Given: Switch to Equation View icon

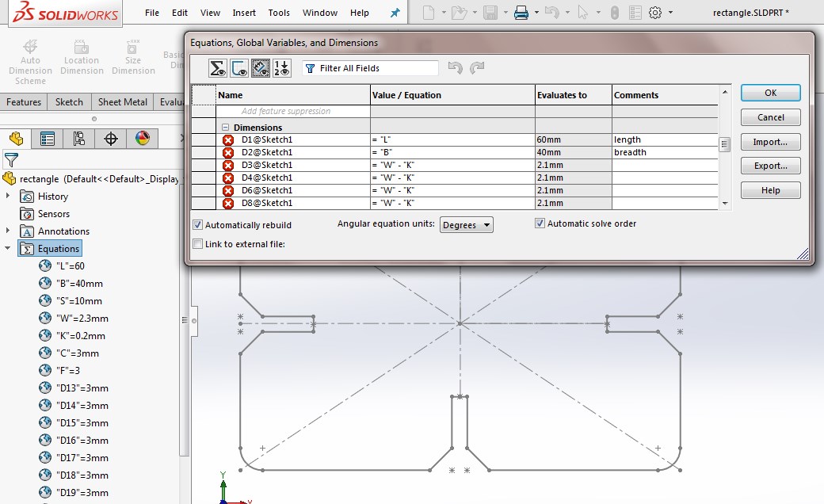Looking at the screenshot, I should click(218, 68).
